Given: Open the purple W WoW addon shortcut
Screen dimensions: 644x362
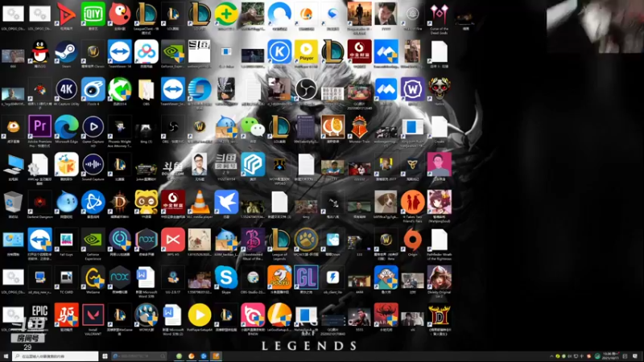Looking at the screenshot, I should click(412, 88).
